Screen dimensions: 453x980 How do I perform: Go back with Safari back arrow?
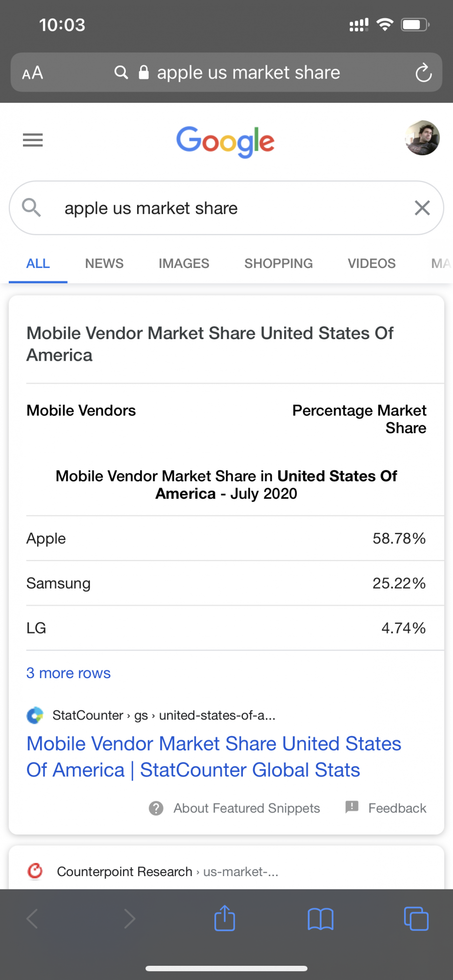click(32, 919)
